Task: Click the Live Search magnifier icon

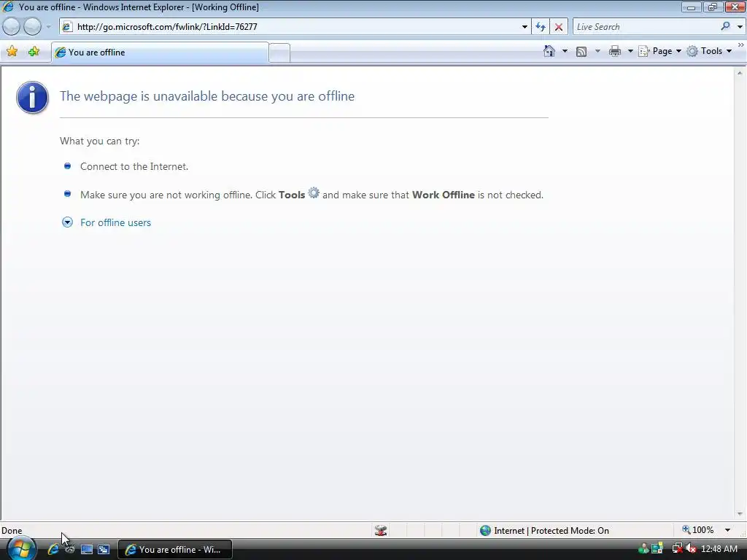Action: tap(725, 27)
